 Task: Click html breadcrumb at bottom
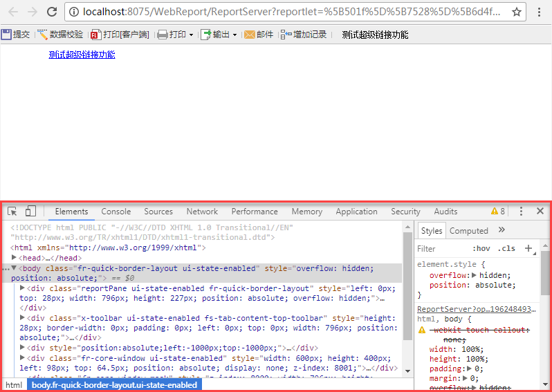14,385
